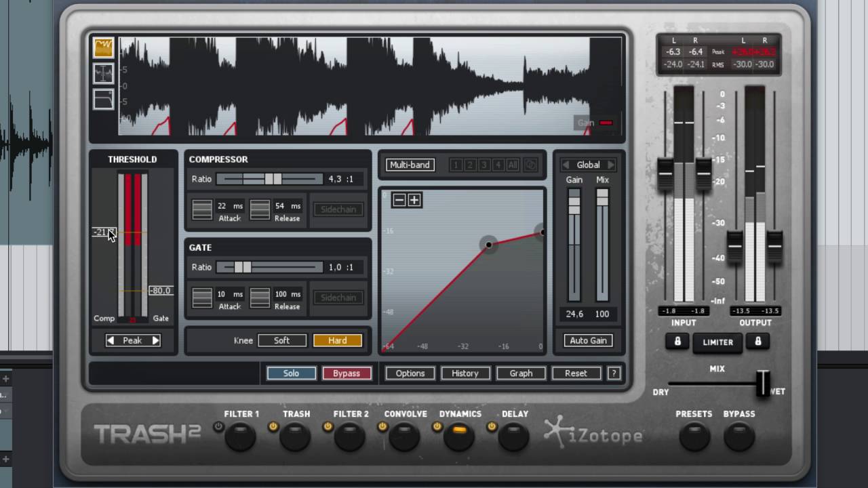868x488 pixels.
Task: Select band 1 button
Action: coord(456,165)
